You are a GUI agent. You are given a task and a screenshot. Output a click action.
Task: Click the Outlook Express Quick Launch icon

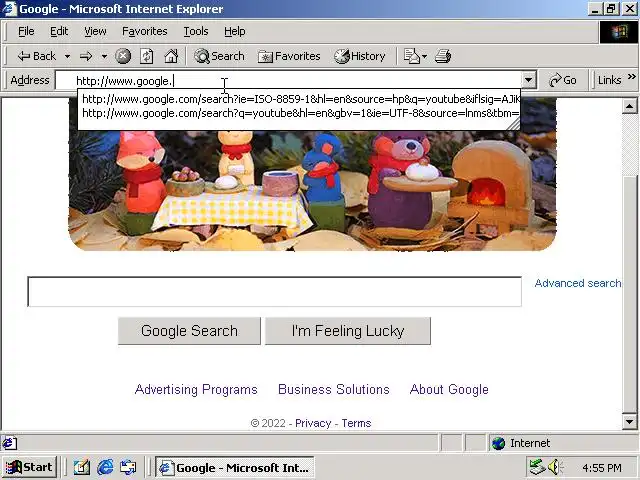[x=128, y=467]
